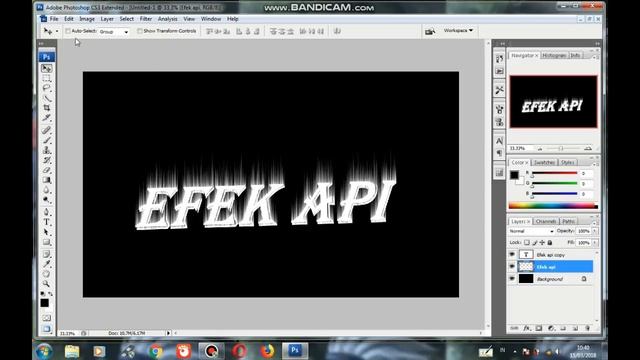The image size is (640, 360).
Task: Select the Pen tool
Action: [47, 212]
